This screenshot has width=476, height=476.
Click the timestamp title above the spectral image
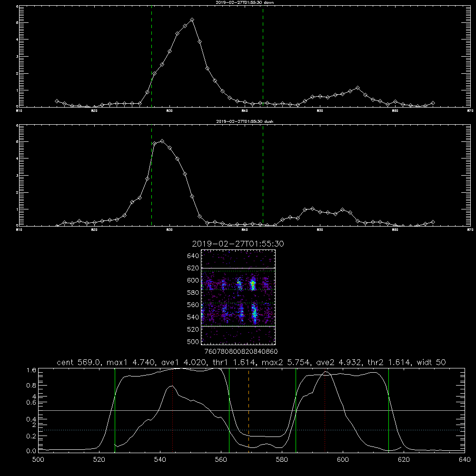point(238,244)
